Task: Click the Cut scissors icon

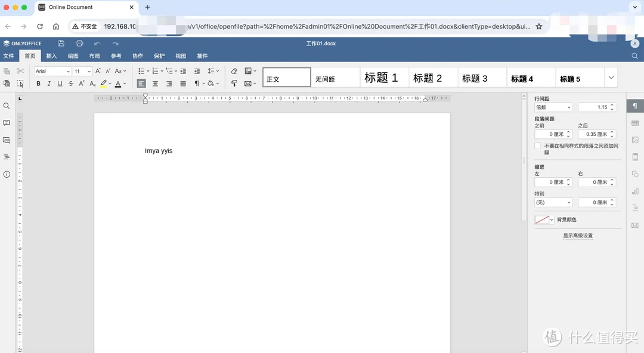Action: click(20, 71)
